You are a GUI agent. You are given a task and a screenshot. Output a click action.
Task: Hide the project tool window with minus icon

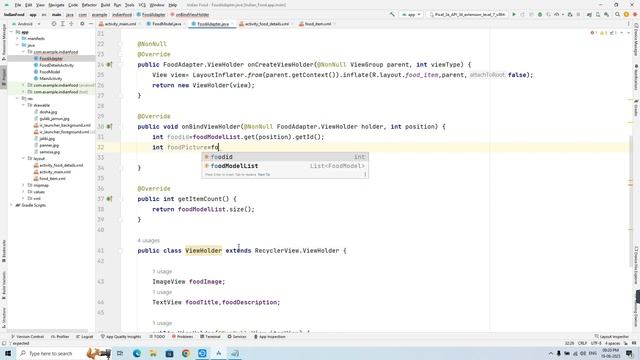(x=91, y=24)
